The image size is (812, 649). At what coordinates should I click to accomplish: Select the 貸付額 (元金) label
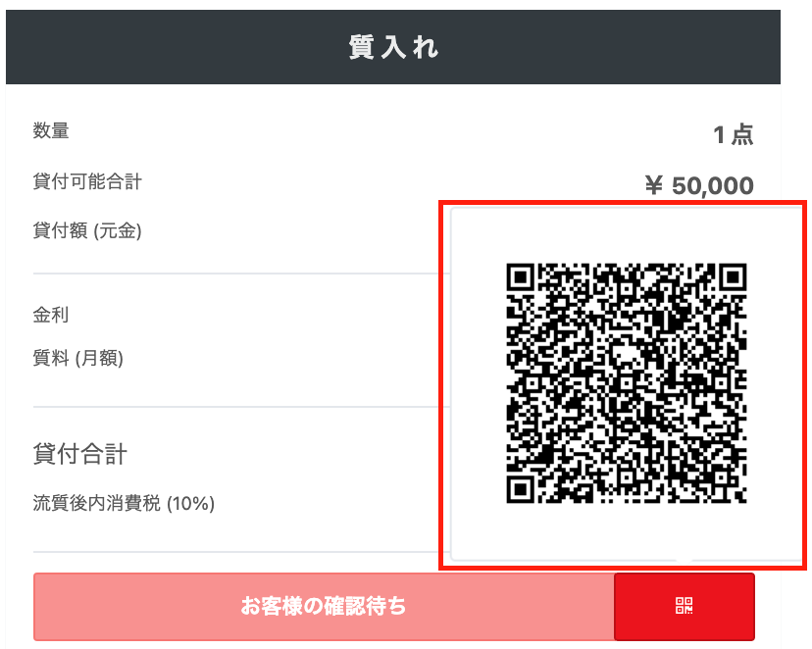[x=87, y=230]
